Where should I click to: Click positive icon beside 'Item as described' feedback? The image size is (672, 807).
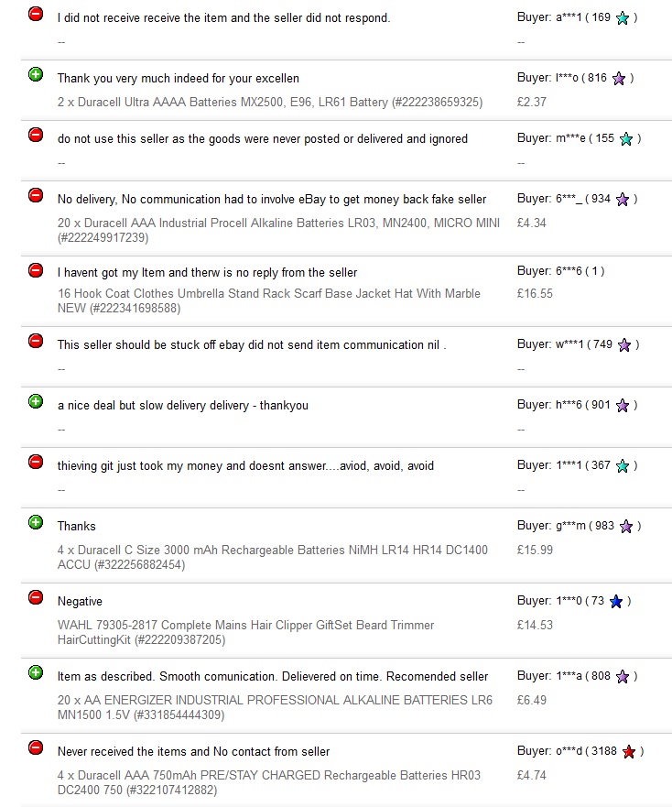tap(36, 672)
